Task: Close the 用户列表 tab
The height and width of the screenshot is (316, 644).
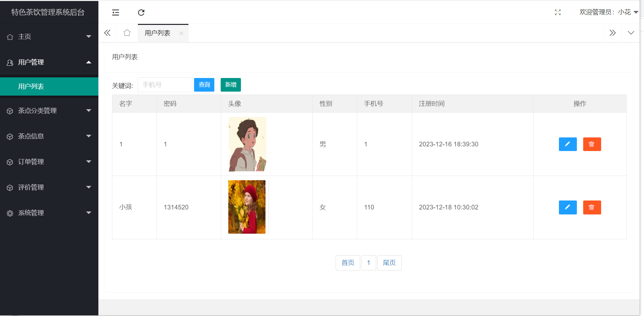Action: click(181, 33)
